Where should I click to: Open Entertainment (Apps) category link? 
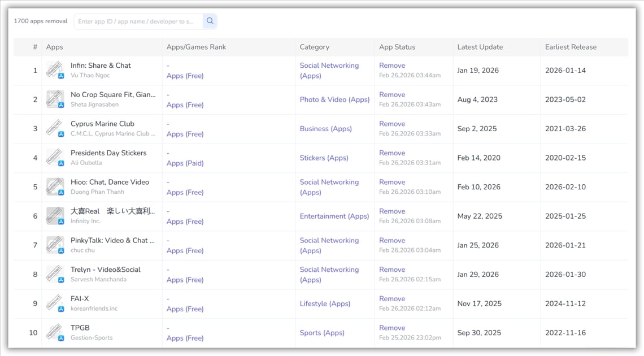click(x=334, y=216)
